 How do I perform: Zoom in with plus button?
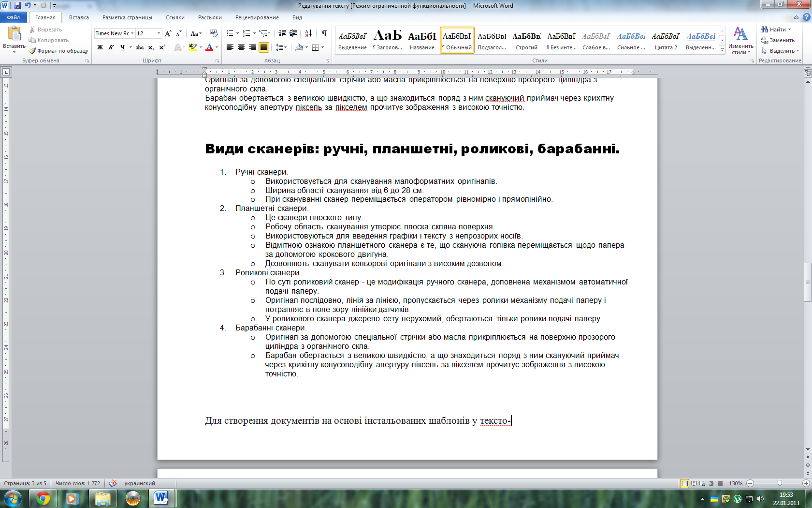point(806,483)
